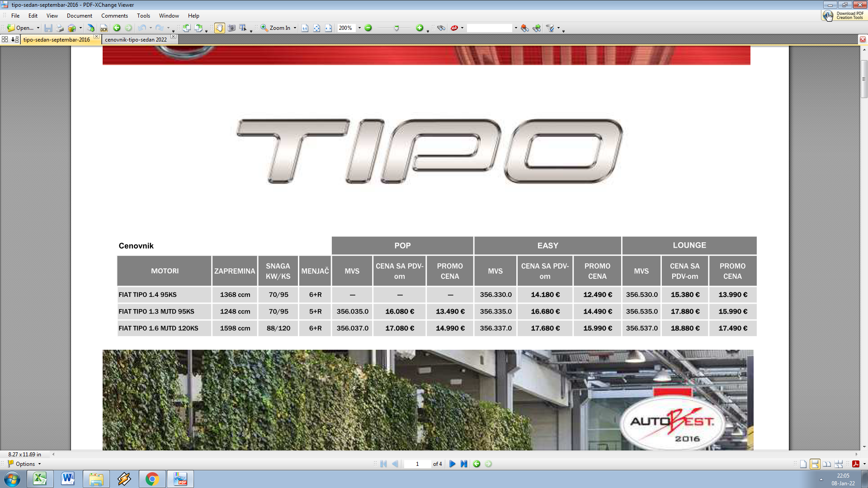Click green minus zoom out button
Viewport: 868px width, 488px height.
point(368,28)
